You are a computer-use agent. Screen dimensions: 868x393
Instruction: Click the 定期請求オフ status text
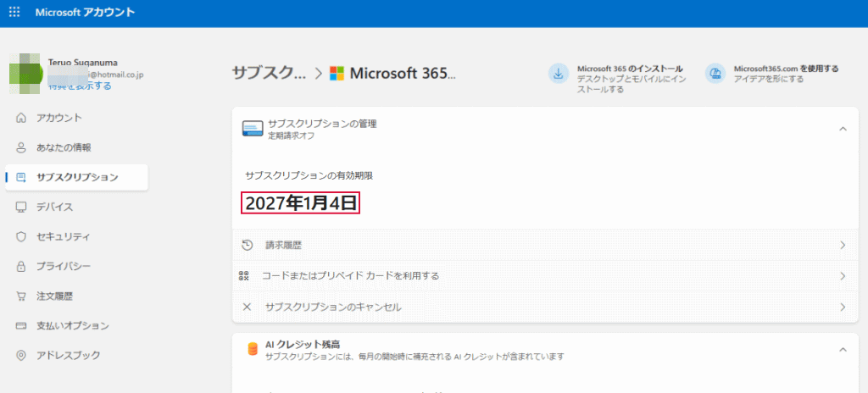[292, 136]
